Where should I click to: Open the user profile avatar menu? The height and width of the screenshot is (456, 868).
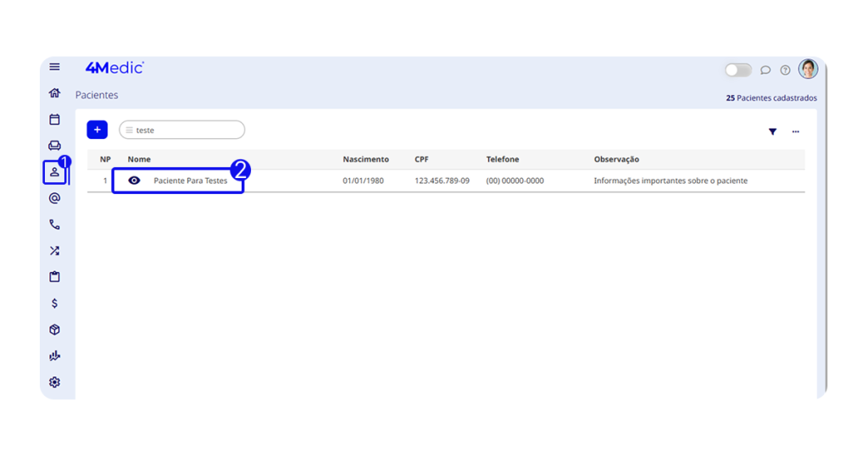pyautogui.click(x=808, y=70)
